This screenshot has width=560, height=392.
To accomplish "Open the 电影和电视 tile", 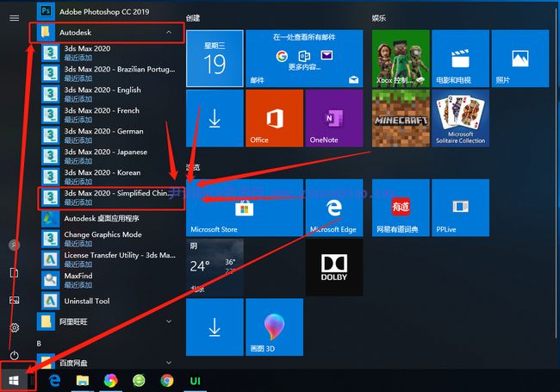I will [460, 59].
